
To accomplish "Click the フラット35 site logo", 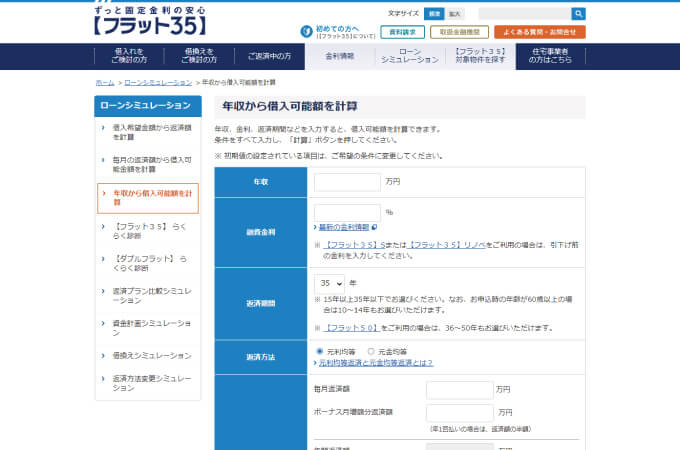I will [150, 21].
